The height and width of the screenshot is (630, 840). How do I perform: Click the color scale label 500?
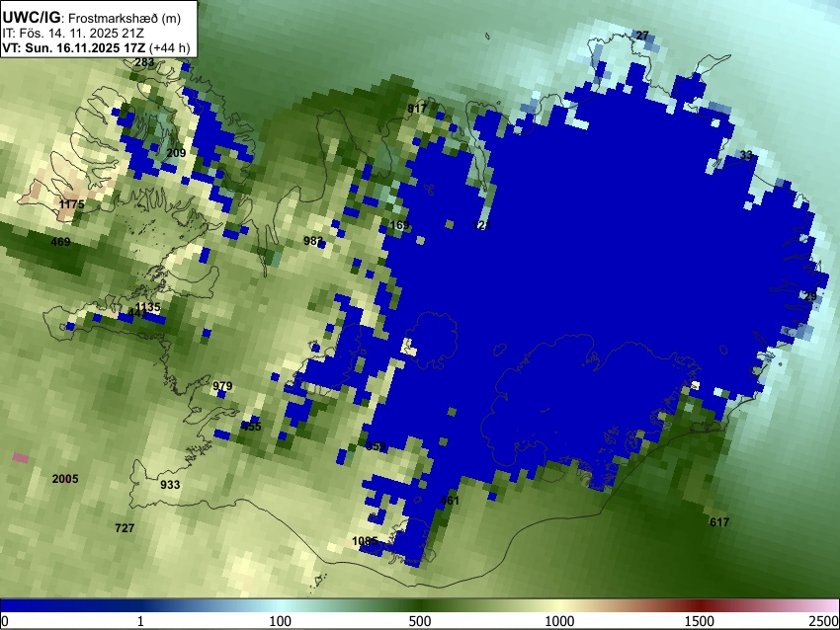point(420,621)
